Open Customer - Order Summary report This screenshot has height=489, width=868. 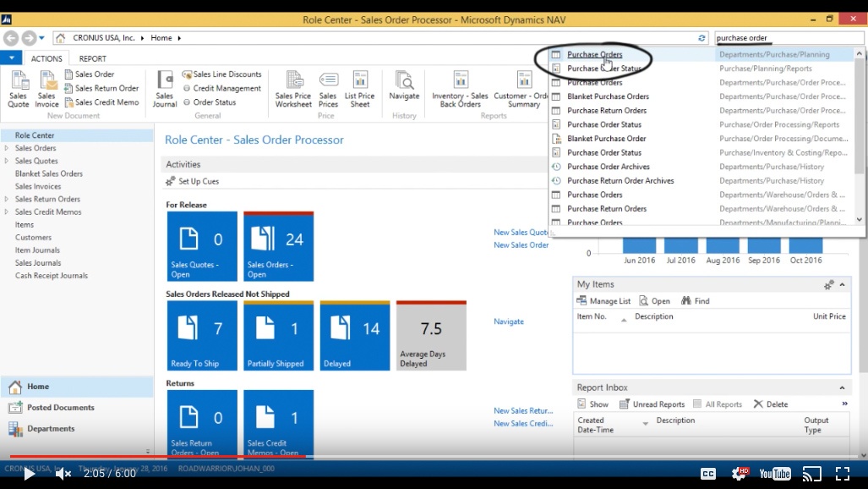click(x=521, y=89)
